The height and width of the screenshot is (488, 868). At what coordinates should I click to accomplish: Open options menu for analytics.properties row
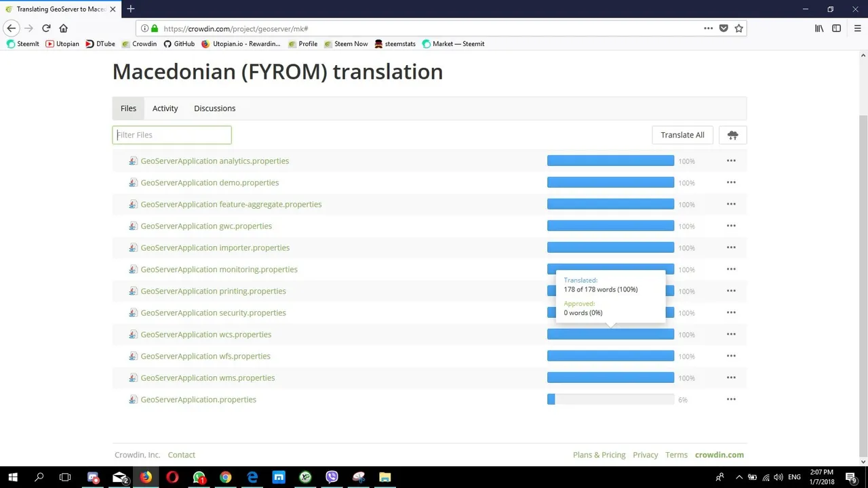click(x=731, y=161)
